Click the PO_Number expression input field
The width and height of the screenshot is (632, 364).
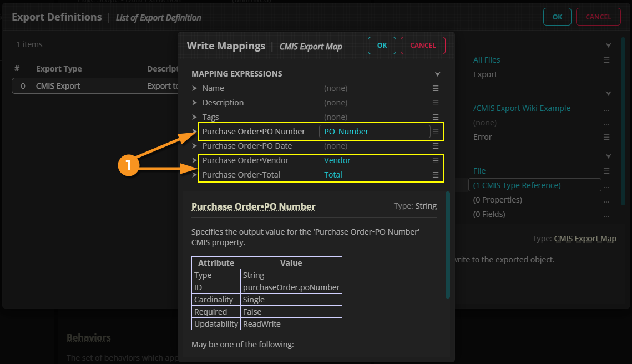[375, 132]
